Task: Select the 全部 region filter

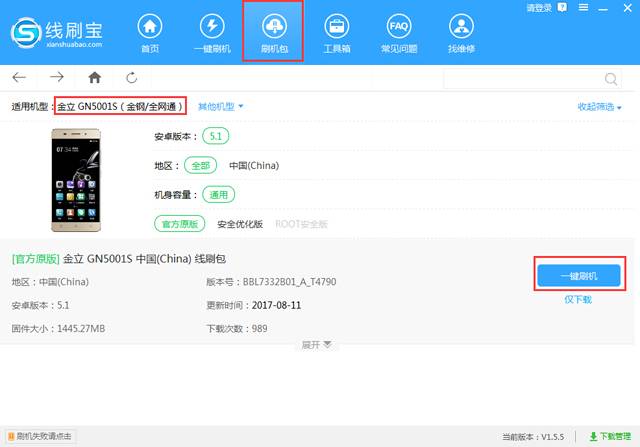Action: click(x=199, y=164)
